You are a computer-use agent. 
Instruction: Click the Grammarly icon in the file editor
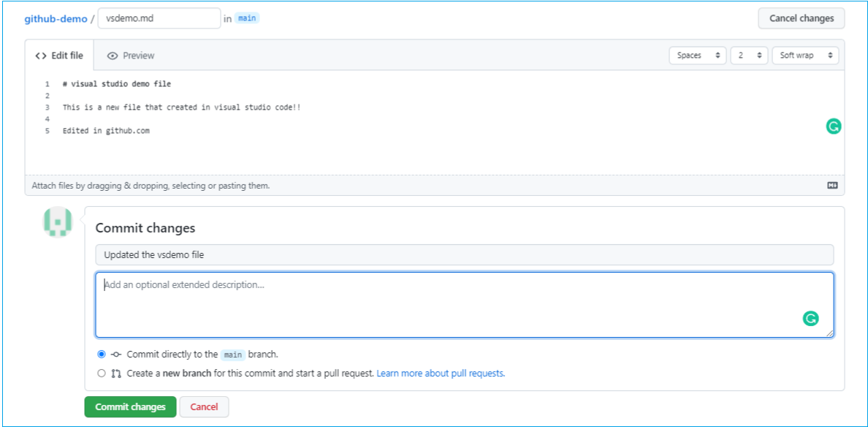point(833,126)
